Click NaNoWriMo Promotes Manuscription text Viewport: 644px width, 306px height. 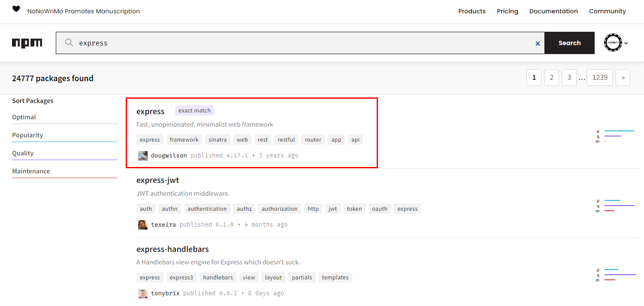tap(84, 11)
